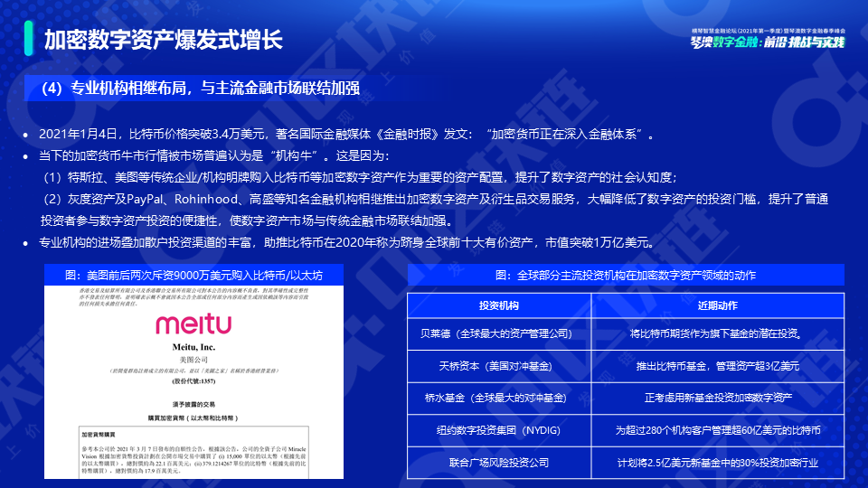Click the bullet starting with 专业机构的进场
Screen dimensions: 868x488
click(x=347, y=242)
